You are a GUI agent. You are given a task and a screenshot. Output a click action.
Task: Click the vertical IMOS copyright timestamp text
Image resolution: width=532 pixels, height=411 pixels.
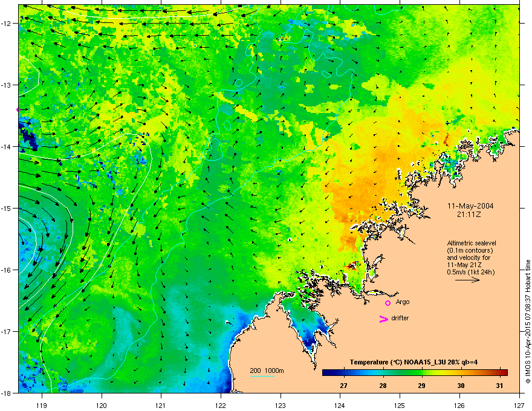pos(528,322)
